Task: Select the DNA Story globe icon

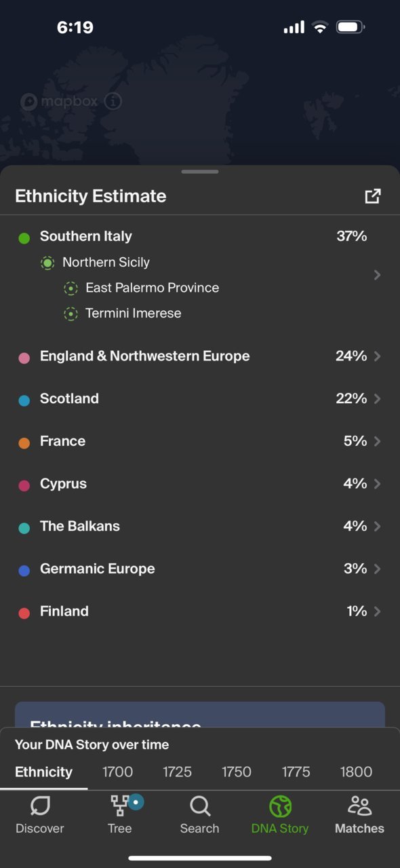Action: click(280, 806)
